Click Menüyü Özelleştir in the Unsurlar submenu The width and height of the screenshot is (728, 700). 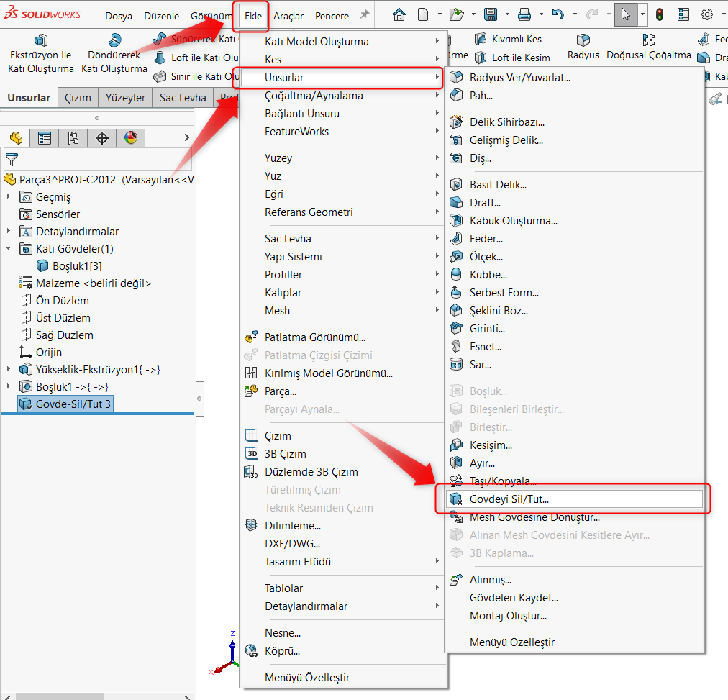coord(574,642)
